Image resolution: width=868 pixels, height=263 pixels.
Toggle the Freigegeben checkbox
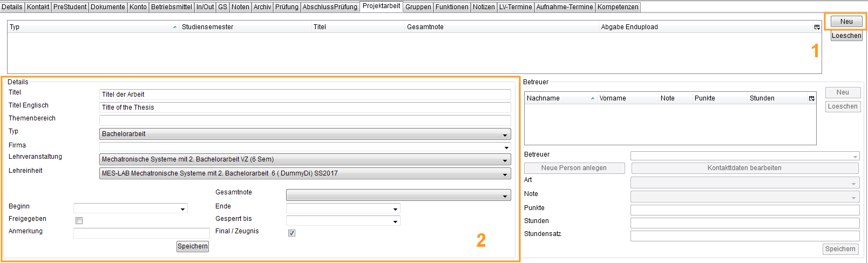click(x=79, y=220)
